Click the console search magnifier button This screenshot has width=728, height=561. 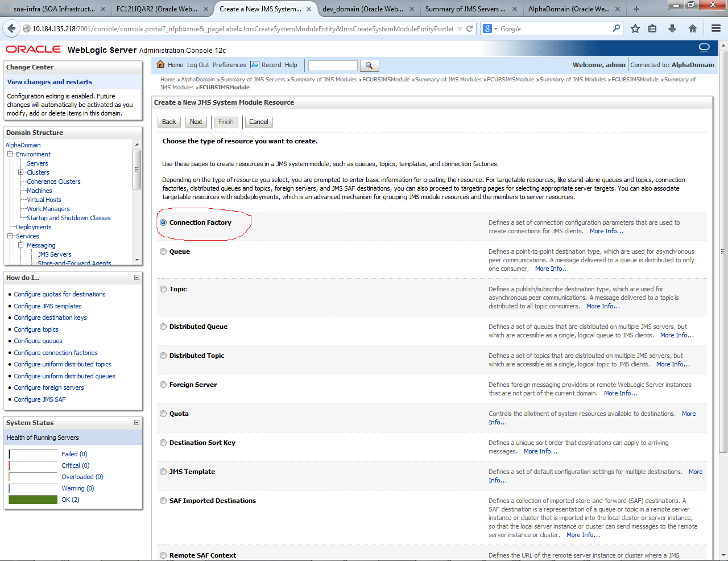369,65
